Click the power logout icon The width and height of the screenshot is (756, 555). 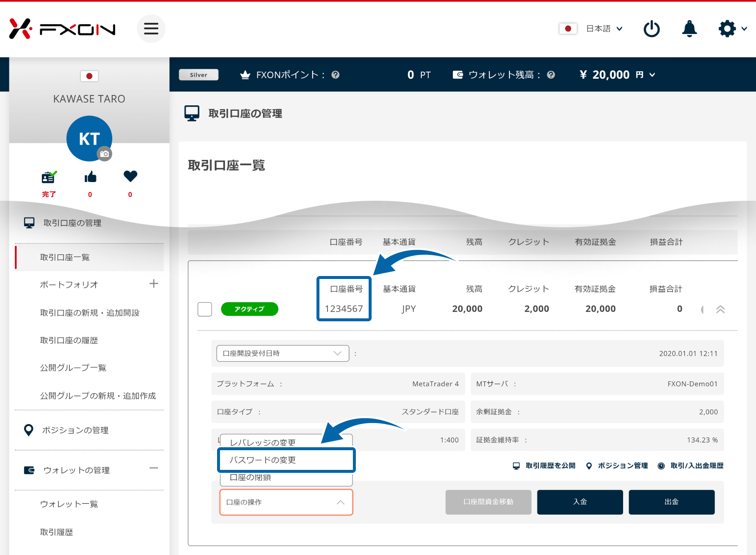652,29
